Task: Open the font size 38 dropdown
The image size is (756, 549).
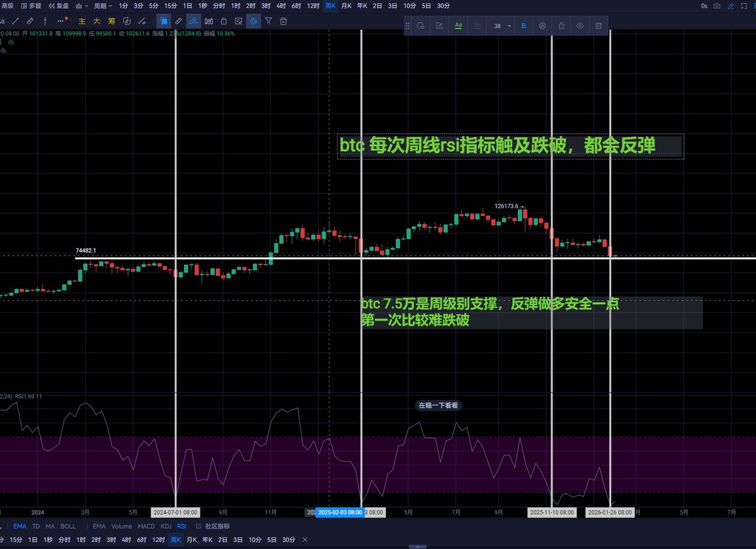Action: pyautogui.click(x=502, y=26)
